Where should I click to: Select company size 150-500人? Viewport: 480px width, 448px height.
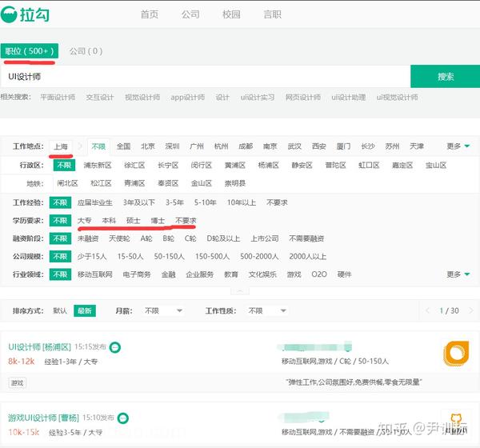[x=212, y=256]
